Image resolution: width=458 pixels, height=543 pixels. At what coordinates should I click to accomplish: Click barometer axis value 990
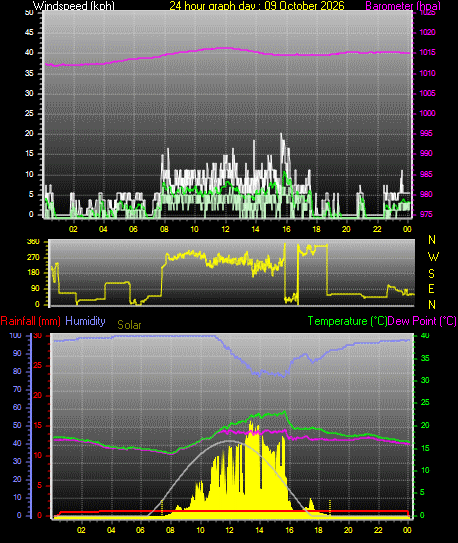[426, 154]
